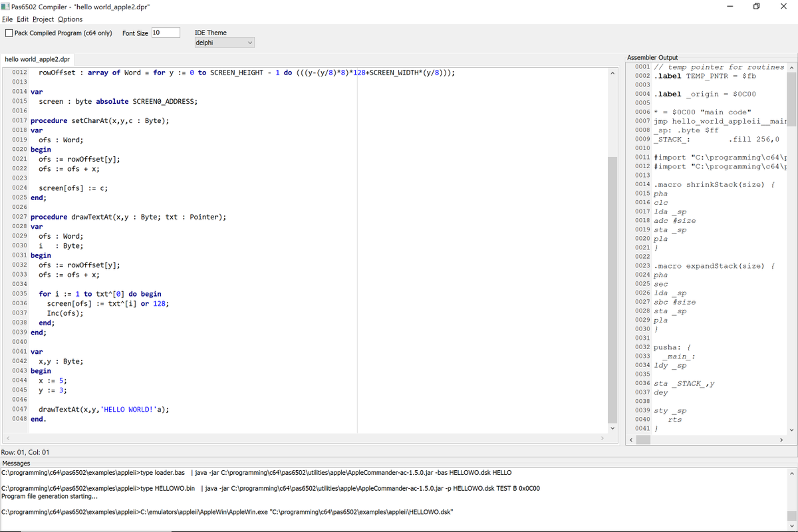The height and width of the screenshot is (532, 798).
Task: Open the Edit menu
Action: 22,19
